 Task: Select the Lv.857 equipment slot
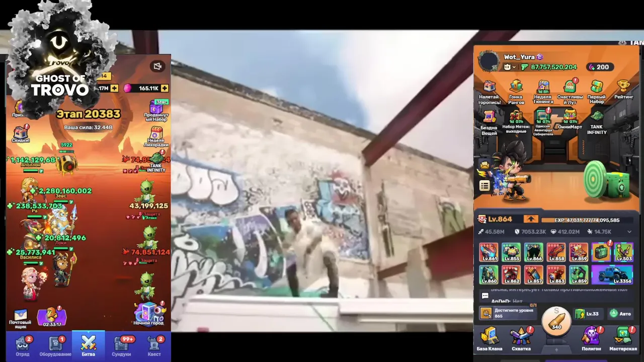(534, 275)
